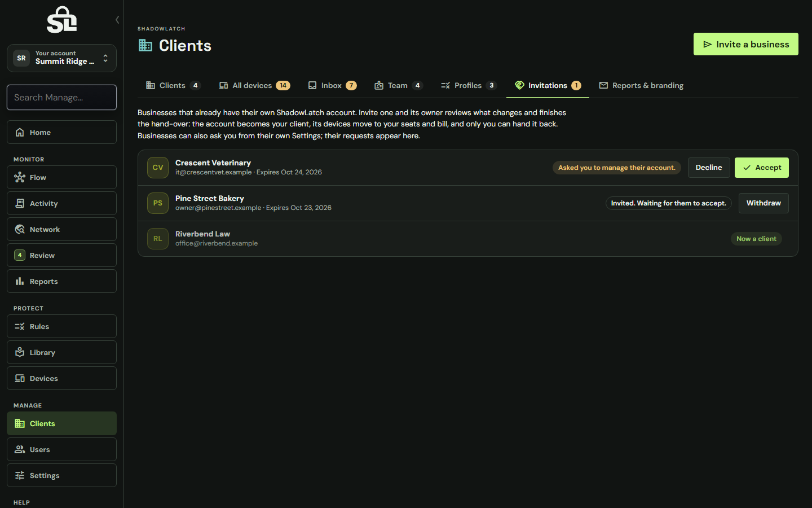Open the Summit Ridge account switcher
812x508 pixels.
click(61, 58)
